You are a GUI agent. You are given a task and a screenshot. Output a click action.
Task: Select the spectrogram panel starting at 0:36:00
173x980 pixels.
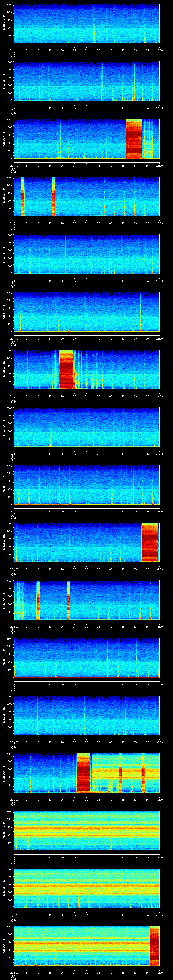point(86,831)
